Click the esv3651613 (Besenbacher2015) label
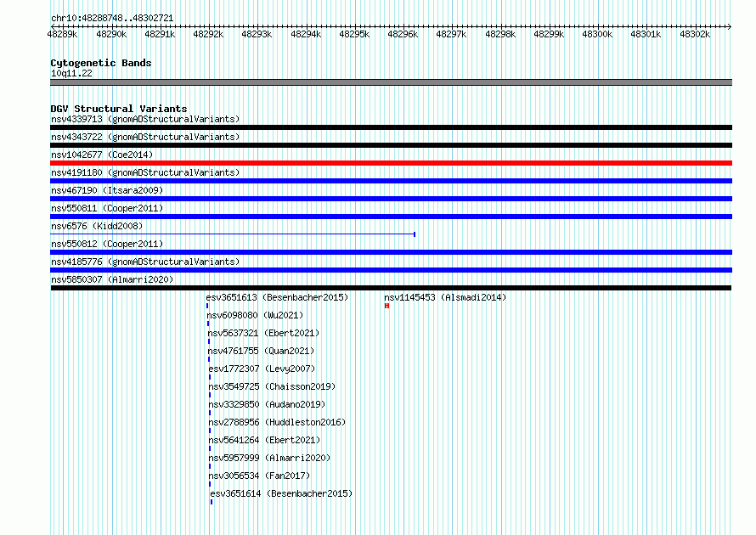Image resolution: width=756 pixels, height=535 pixels. pos(277,297)
